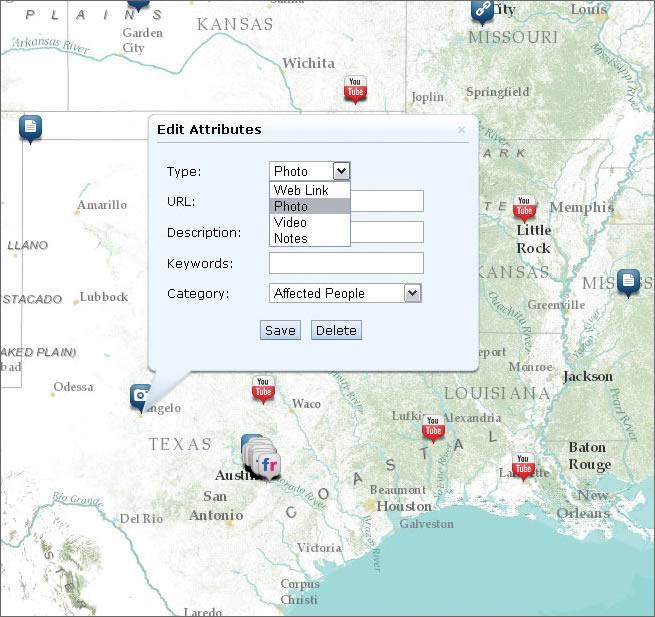Viewport: 655px width, 617px height.
Task: Expand the Category dropdown showing Affected People
Action: tap(412, 293)
